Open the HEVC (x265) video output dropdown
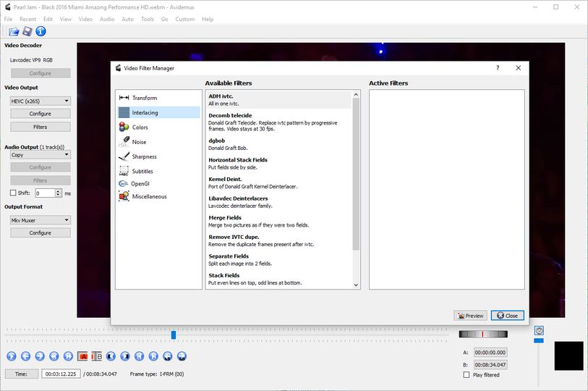This screenshot has width=588, height=391. (40, 101)
